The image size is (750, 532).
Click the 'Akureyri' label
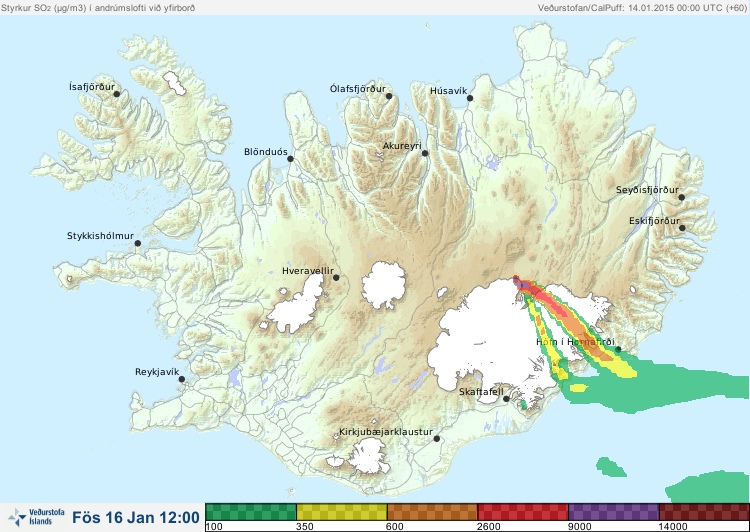tap(402, 146)
